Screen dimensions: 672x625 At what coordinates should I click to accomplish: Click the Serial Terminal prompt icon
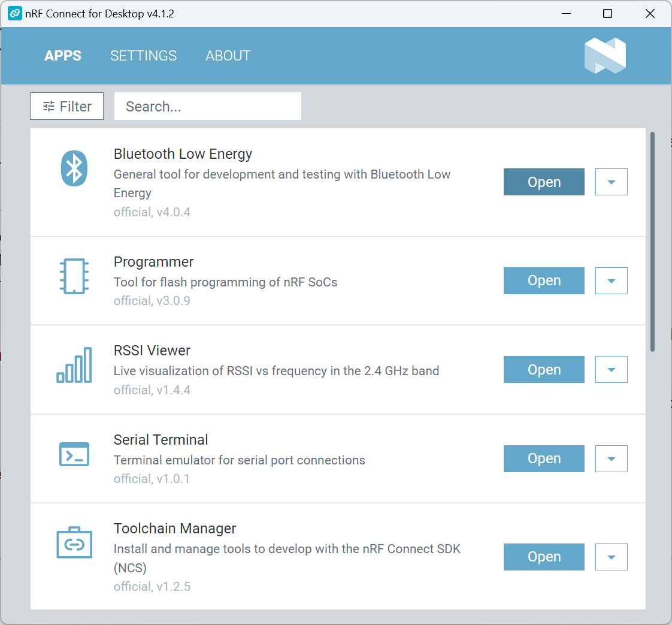pos(74,454)
